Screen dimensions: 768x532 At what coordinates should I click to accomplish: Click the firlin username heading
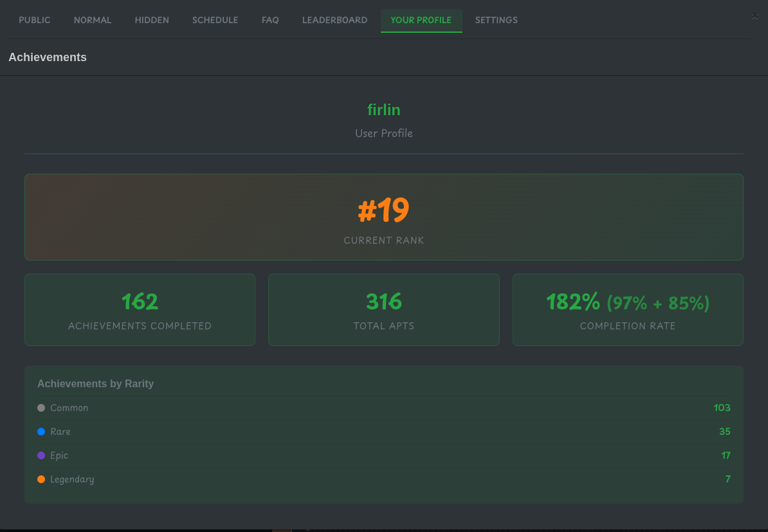pyautogui.click(x=384, y=110)
